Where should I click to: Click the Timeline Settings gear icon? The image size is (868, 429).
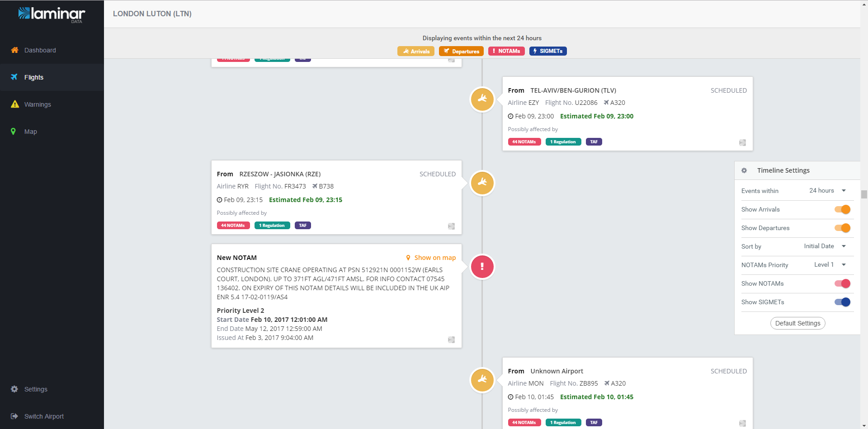[744, 170]
